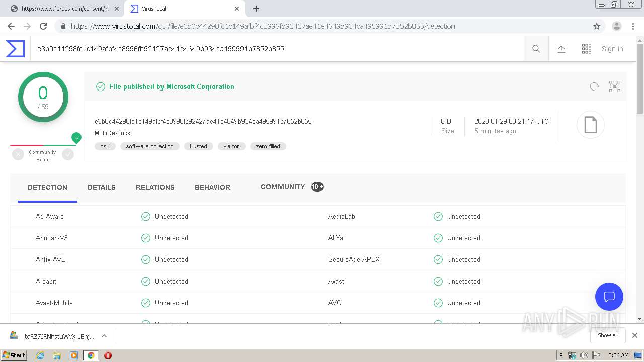The image size is (644, 362).
Task: Click the Ad-Aware engine name
Action: [x=50, y=216]
